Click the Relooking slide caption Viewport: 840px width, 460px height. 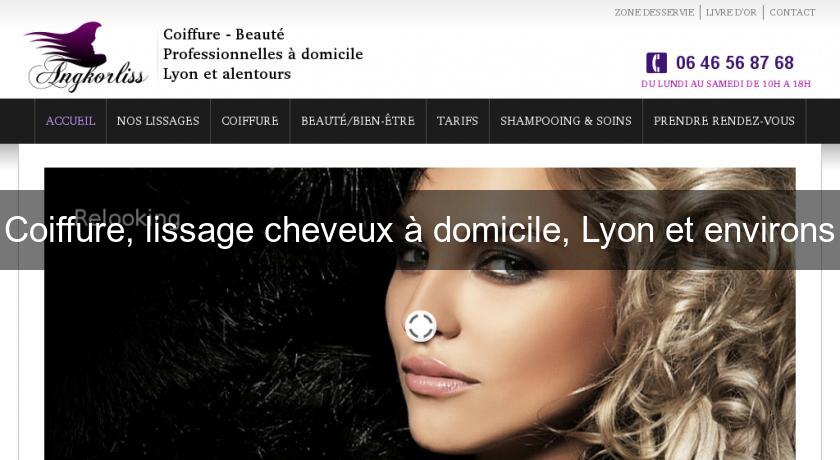tap(128, 217)
